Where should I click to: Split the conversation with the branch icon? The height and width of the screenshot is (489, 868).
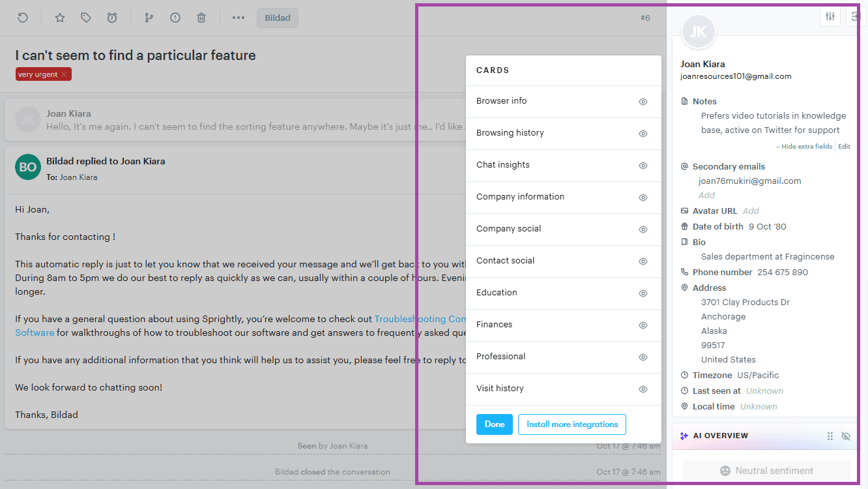(x=149, y=18)
